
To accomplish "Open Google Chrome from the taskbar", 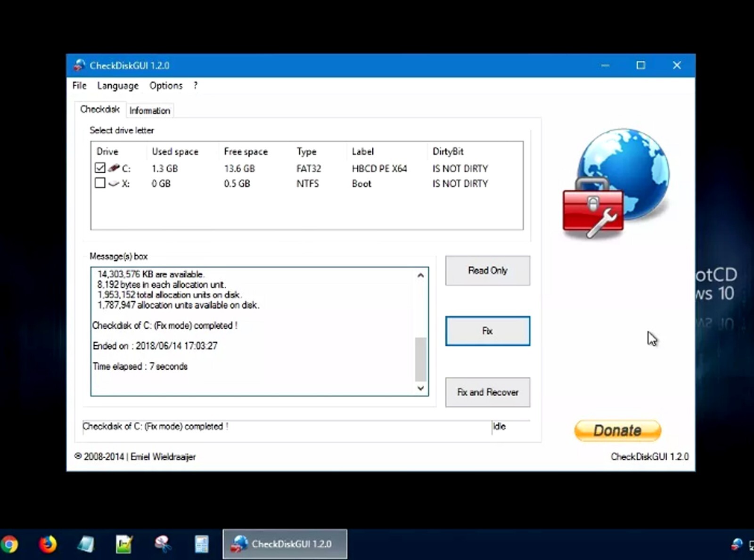I will (10, 544).
